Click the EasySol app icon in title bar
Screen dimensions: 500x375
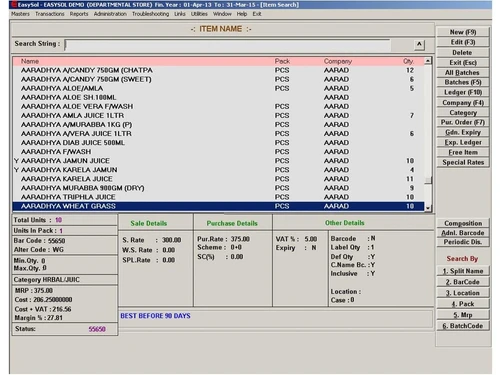coord(14,5)
